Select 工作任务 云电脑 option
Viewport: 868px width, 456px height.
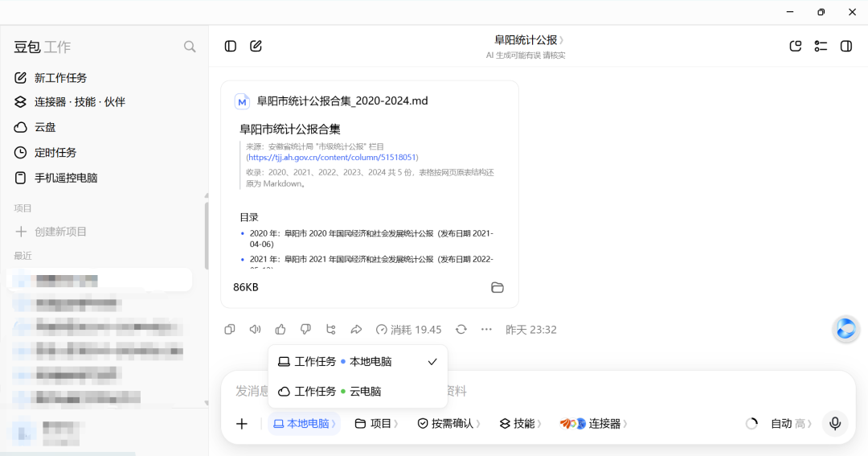click(x=358, y=391)
